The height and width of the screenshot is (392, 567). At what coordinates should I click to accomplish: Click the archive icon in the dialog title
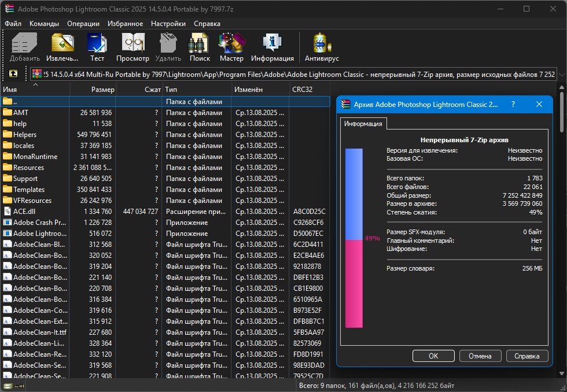click(346, 105)
